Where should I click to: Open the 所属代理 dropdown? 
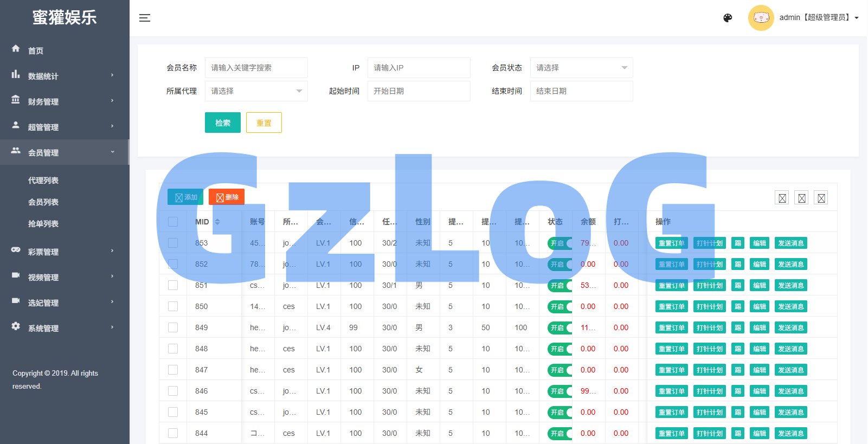click(256, 91)
